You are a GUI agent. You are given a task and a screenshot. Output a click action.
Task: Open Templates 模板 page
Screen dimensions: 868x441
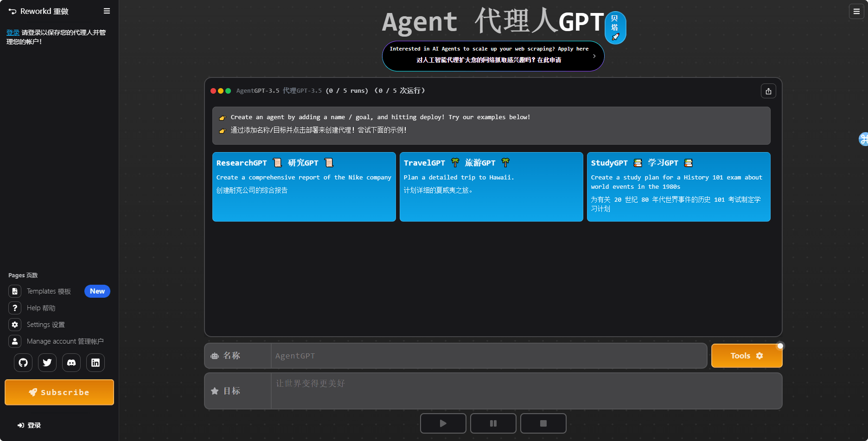click(x=49, y=291)
